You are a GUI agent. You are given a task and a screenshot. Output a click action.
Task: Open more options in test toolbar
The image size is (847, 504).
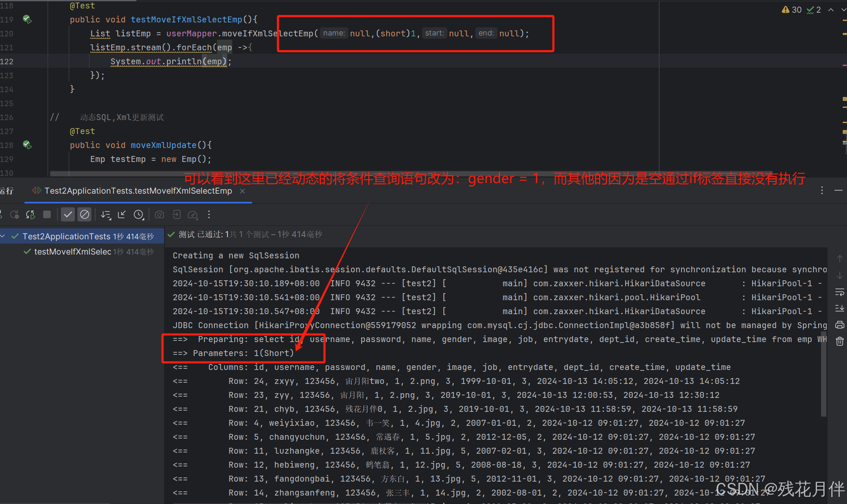209,215
